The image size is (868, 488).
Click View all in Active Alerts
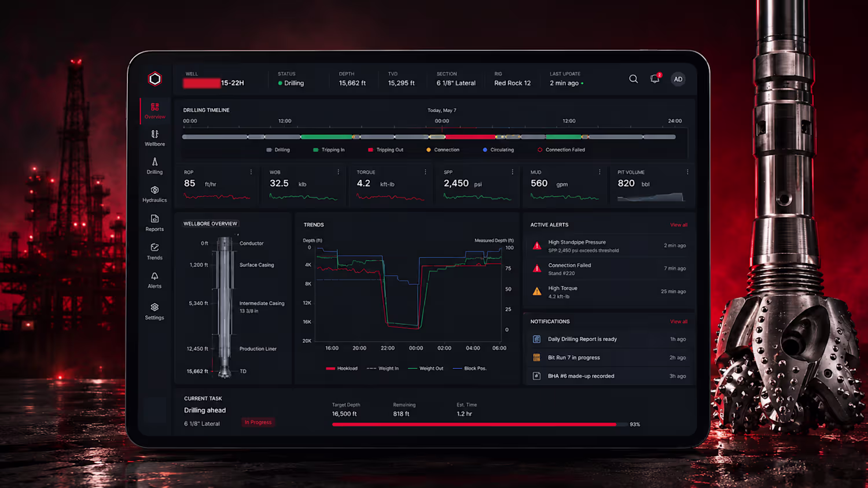679,225
